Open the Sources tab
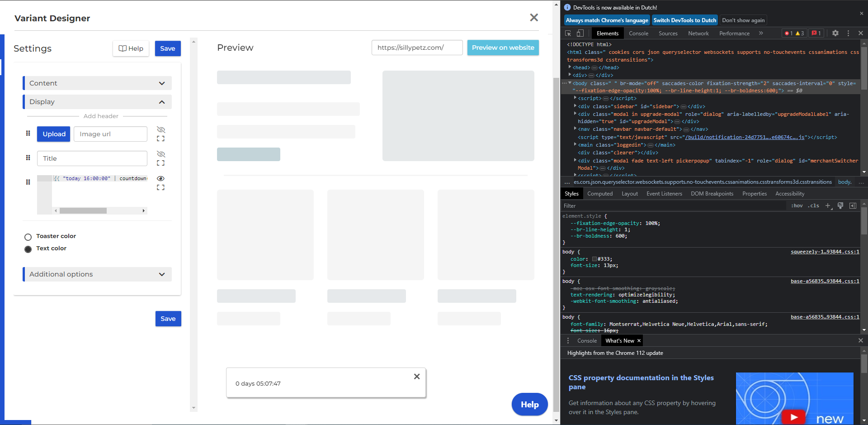868x425 pixels. 668,33
